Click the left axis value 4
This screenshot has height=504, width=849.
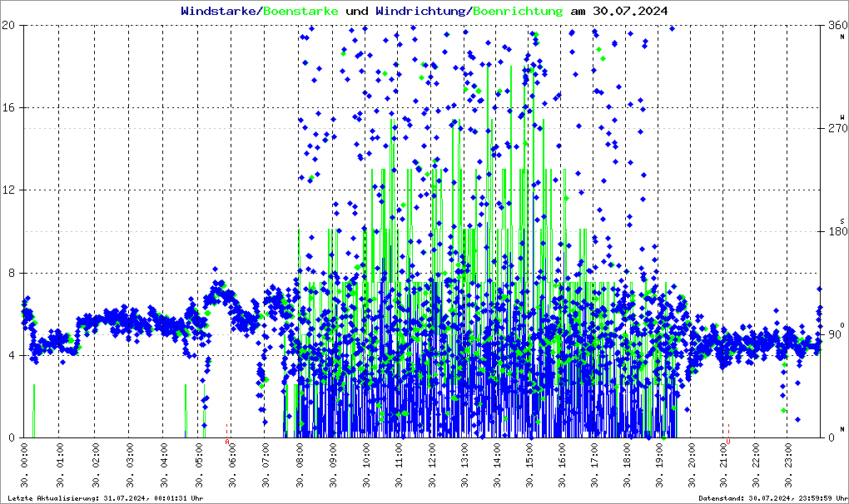pyautogui.click(x=12, y=355)
